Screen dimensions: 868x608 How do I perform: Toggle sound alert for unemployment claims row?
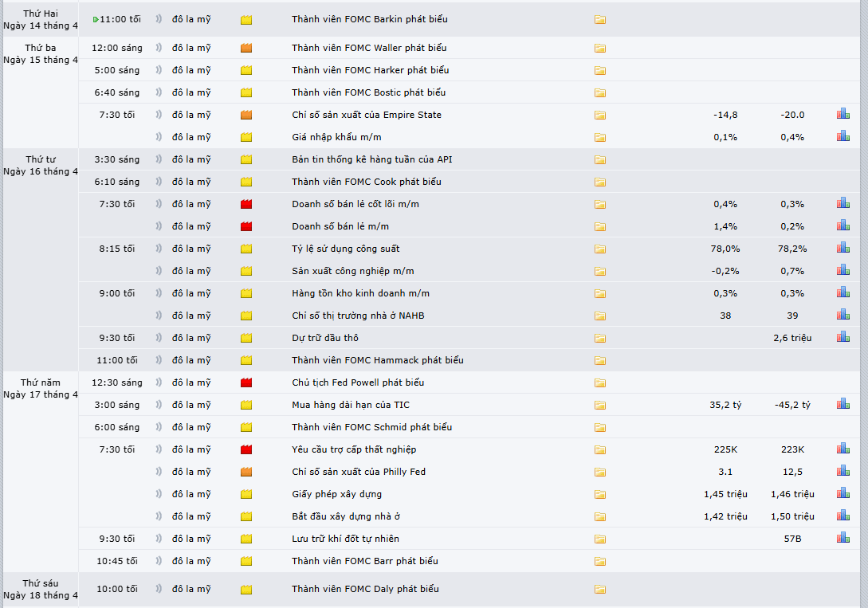point(159,449)
